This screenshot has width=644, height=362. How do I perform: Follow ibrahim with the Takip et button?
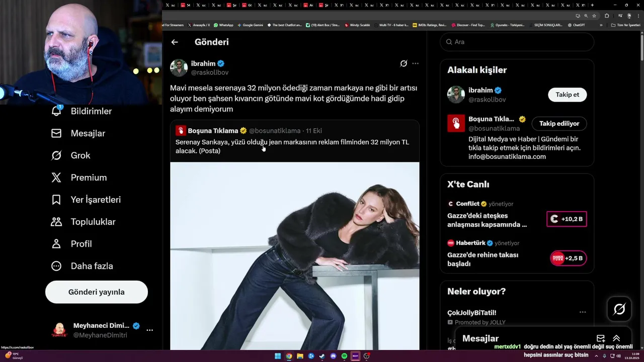tap(567, 95)
